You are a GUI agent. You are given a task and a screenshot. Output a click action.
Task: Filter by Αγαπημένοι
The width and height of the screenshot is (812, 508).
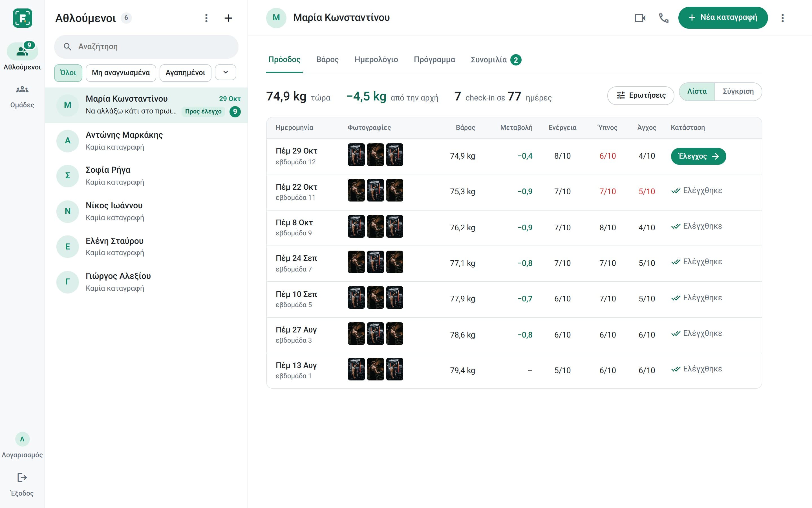point(185,73)
